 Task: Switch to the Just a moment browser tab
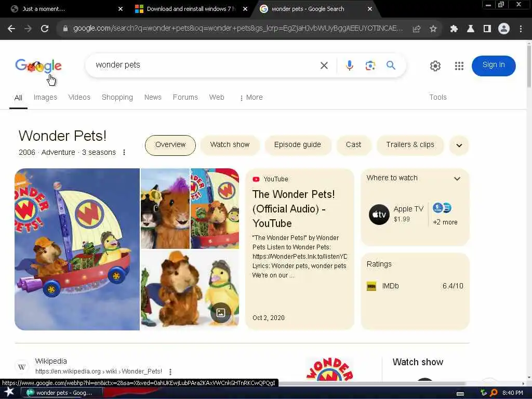coord(64,9)
